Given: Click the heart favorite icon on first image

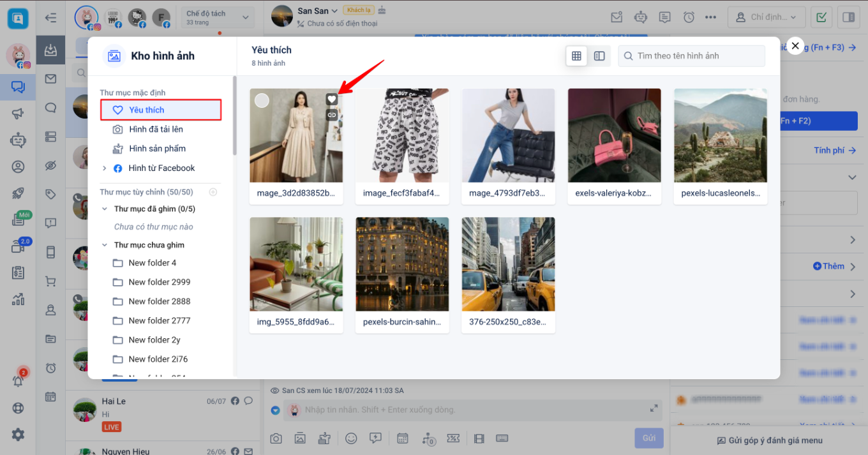Looking at the screenshot, I should pyautogui.click(x=331, y=99).
